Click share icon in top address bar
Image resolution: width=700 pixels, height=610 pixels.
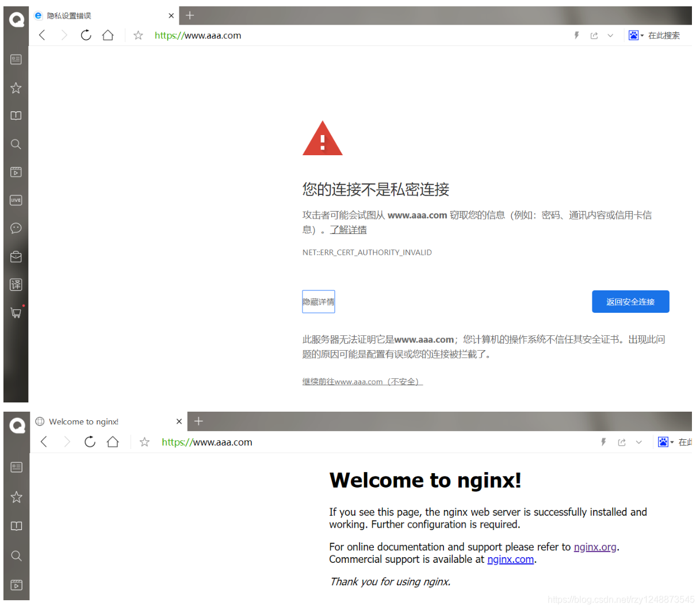pos(594,35)
